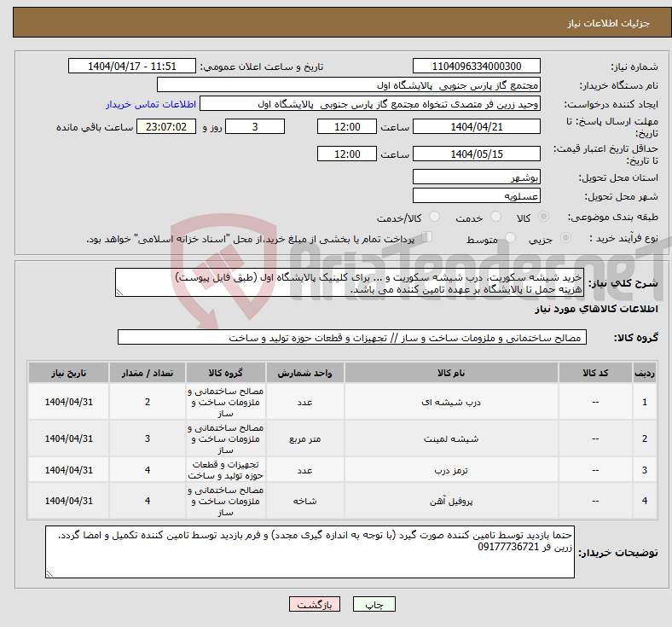Click quantity 2 in درب شیشه ای row
Screen dimensions: 672x627
click(148, 402)
